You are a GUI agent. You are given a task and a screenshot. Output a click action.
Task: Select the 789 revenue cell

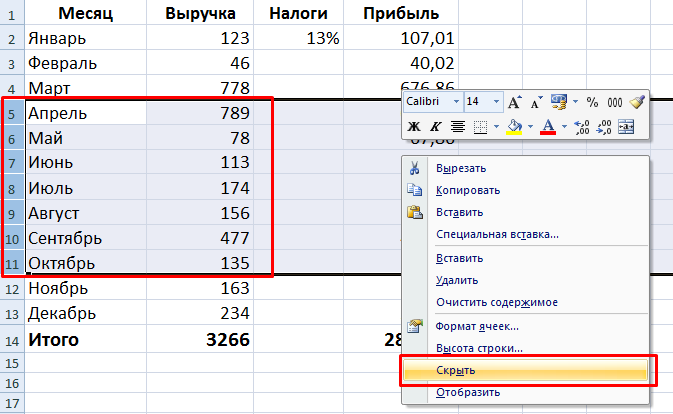[x=200, y=113]
